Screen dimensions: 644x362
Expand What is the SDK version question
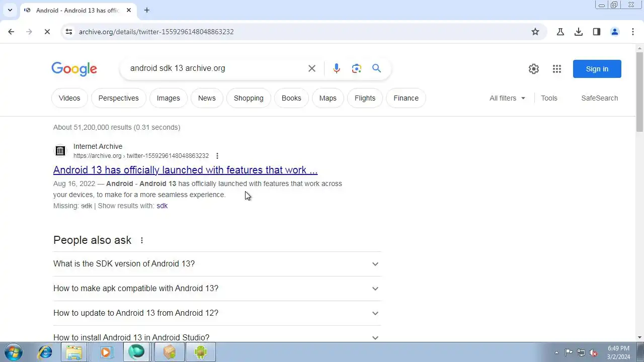point(217,264)
